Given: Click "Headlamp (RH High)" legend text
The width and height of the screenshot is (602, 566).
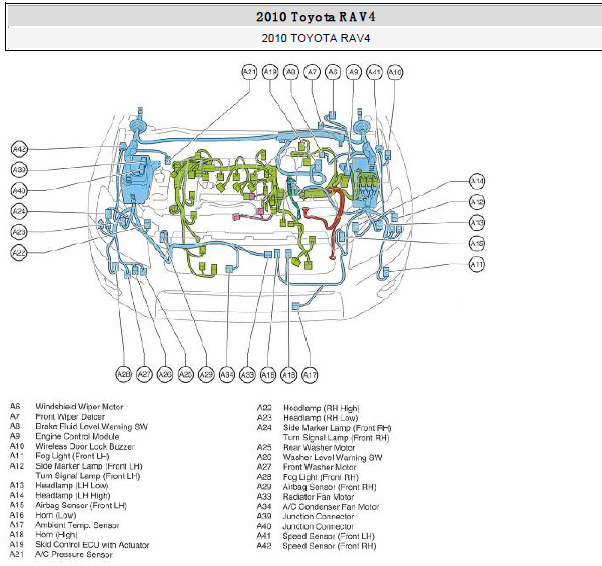Looking at the screenshot, I should [321, 408].
